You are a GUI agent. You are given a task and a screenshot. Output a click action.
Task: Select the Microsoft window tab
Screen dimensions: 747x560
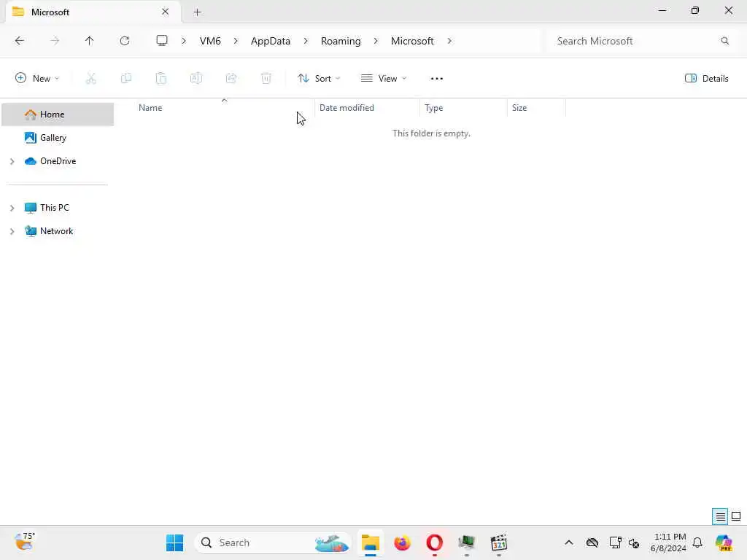tap(93, 12)
